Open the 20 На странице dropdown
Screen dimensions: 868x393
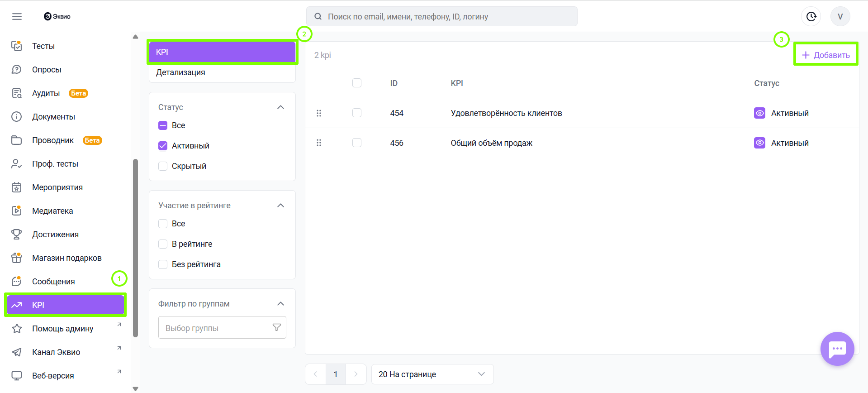coord(432,374)
